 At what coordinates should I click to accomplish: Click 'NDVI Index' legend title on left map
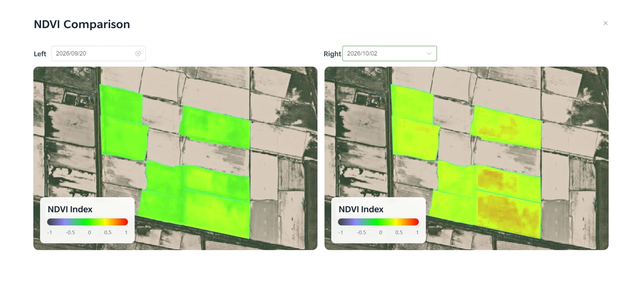point(70,209)
